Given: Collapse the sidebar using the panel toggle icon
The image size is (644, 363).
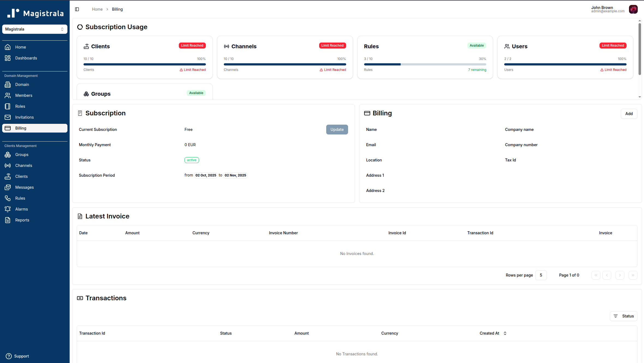Looking at the screenshot, I should [x=77, y=9].
